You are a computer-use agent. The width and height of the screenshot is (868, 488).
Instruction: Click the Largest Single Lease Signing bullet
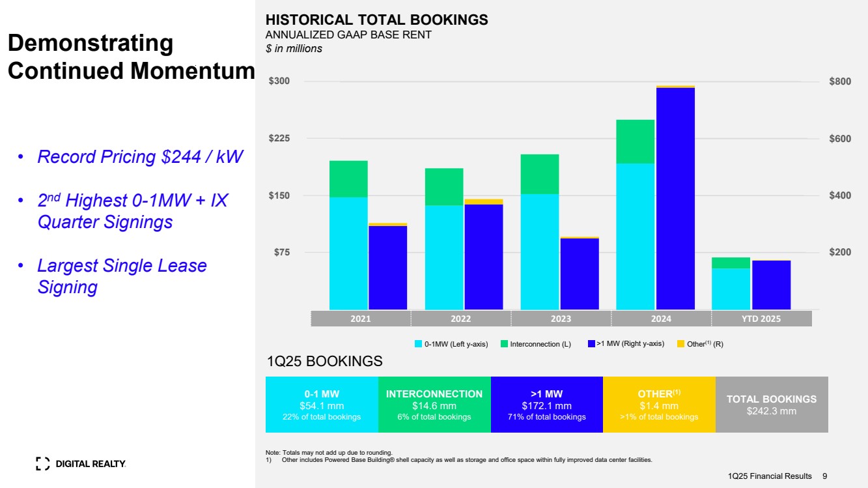[x=122, y=276]
